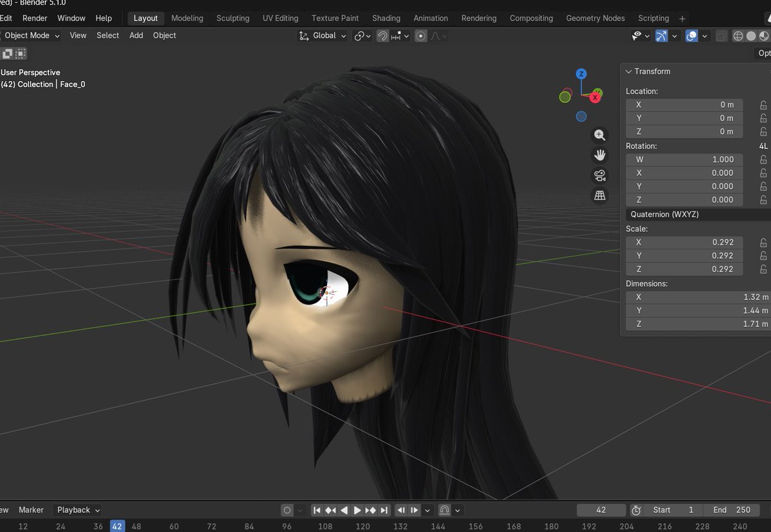Play animation in reverse
This screenshot has width=771, height=532.
pyautogui.click(x=344, y=510)
